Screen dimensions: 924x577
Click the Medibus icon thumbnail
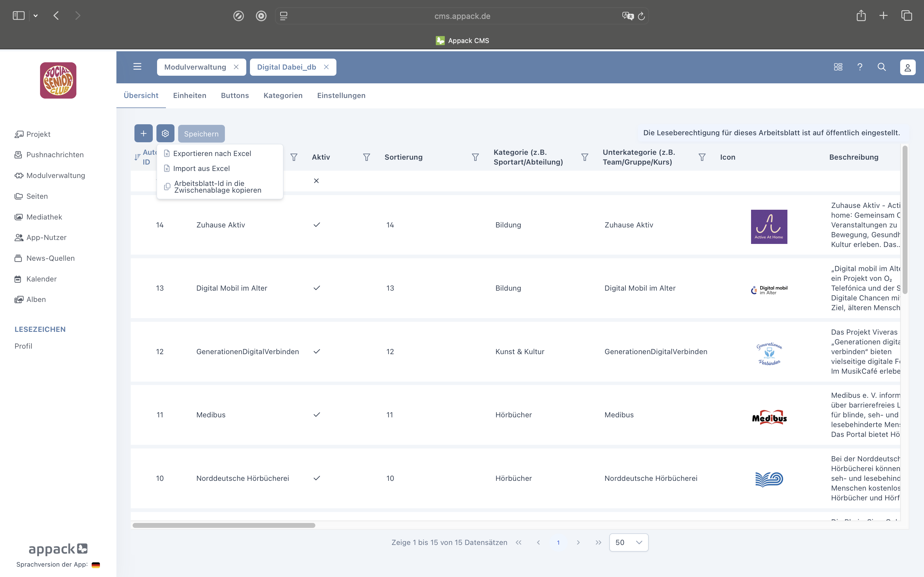click(769, 418)
